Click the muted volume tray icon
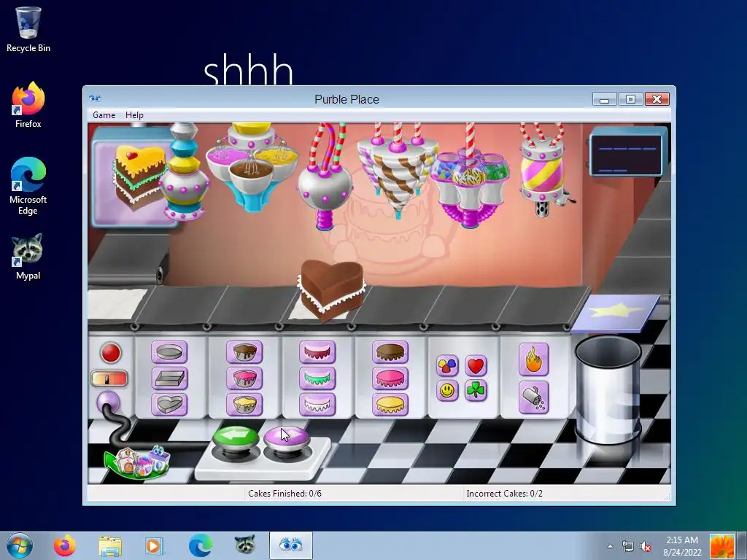The image size is (747, 560). point(646,546)
